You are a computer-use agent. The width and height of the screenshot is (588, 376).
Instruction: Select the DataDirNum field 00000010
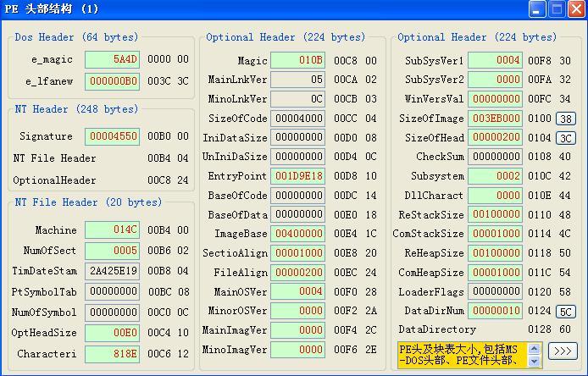click(x=495, y=311)
